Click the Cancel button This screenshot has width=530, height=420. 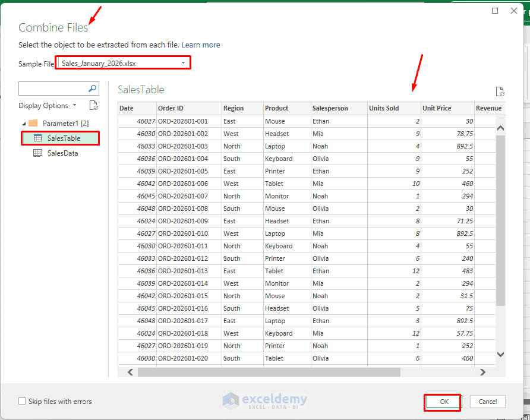tap(487, 402)
